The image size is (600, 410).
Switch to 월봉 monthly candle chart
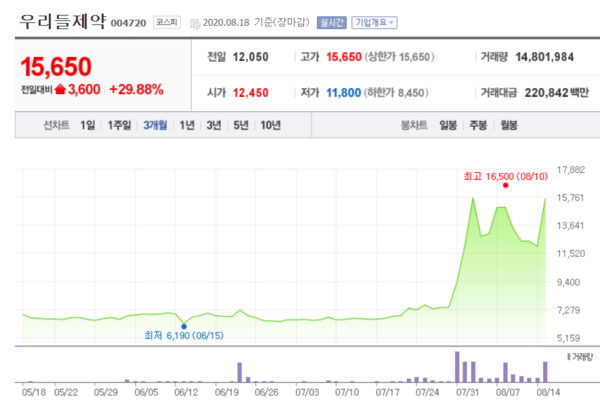pos(509,125)
